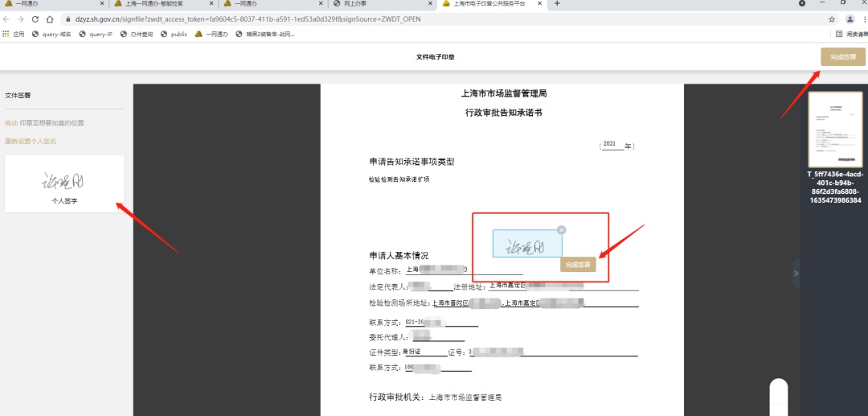Viewport: 868px width, 416px height.
Task: Close the 上海一网通办-智能检索 tab
Action: pyautogui.click(x=211, y=3)
